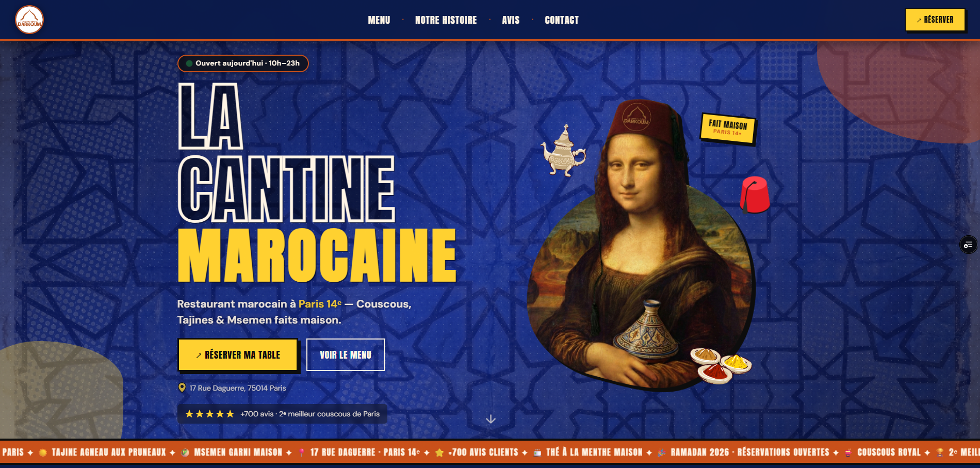Screen dimensions: 980x468
Task: Click the Darkoum logo in header
Action: [x=29, y=20]
